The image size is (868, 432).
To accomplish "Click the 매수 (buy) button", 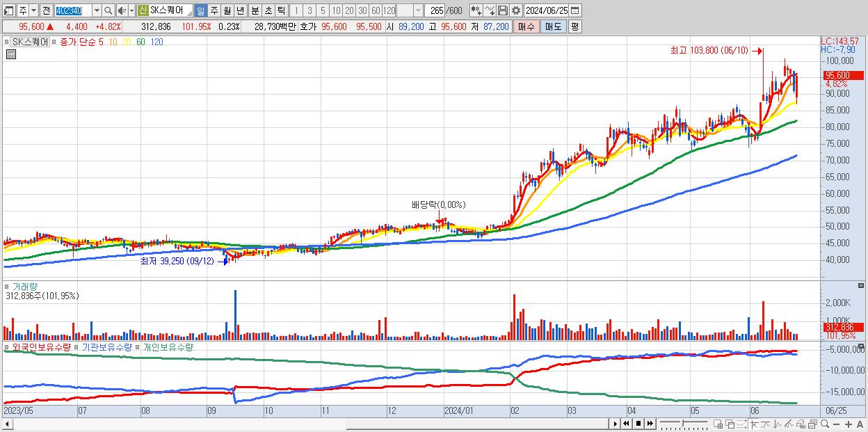I will tap(526, 26).
